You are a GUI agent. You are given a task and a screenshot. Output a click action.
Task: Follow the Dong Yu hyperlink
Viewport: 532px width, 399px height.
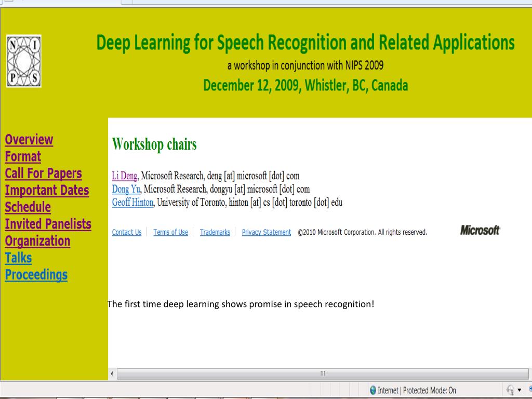coord(126,189)
